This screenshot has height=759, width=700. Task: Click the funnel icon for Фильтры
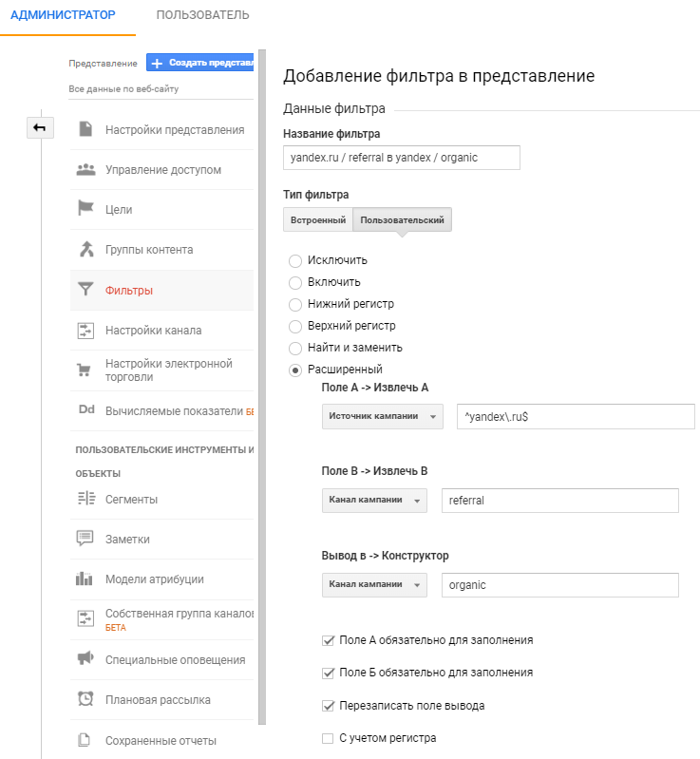85,290
